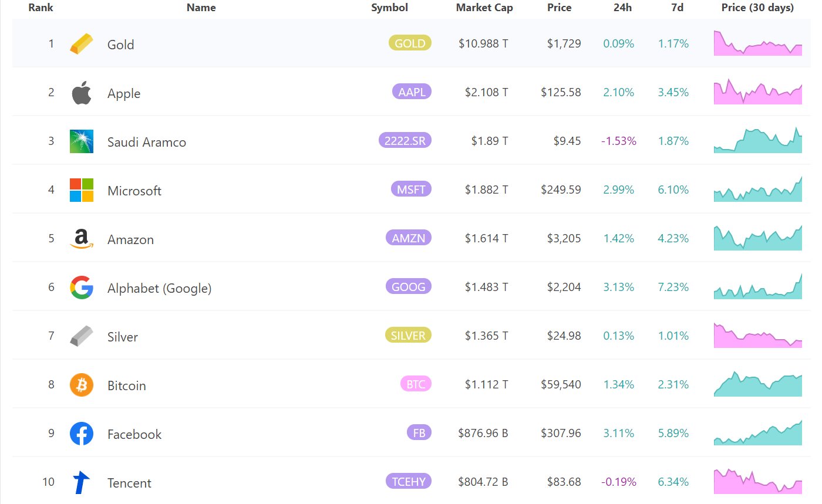Click the Google G logo
This screenshot has height=504, width=822.
[x=82, y=287]
